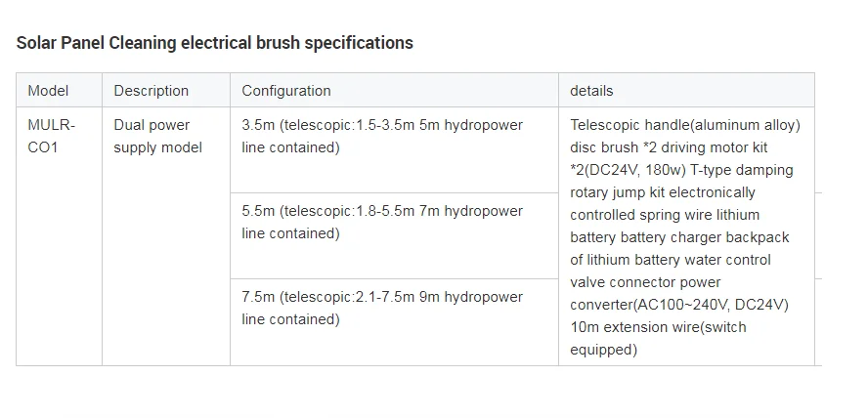
Task: Click the Model column header
Action: click(x=60, y=90)
